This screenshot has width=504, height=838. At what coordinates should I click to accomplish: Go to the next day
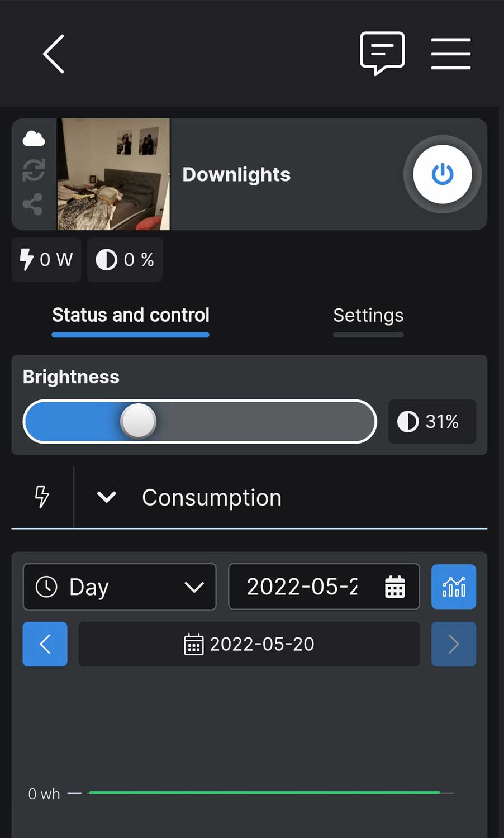click(x=453, y=644)
